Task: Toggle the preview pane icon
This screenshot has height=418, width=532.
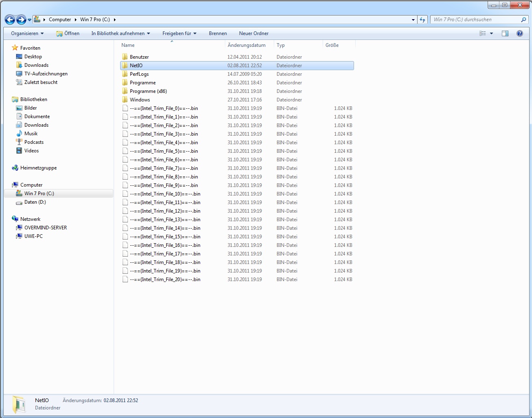Action: [505, 33]
